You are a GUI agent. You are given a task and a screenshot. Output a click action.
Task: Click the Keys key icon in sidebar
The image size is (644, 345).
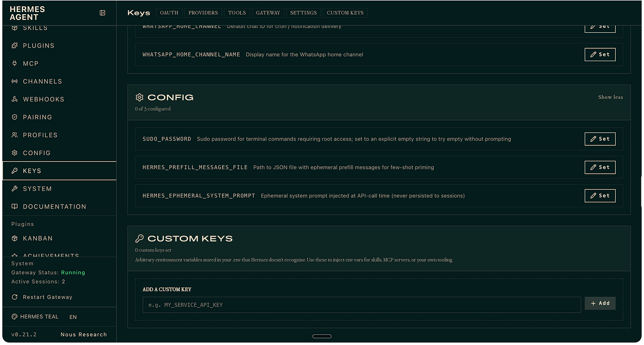coord(15,171)
